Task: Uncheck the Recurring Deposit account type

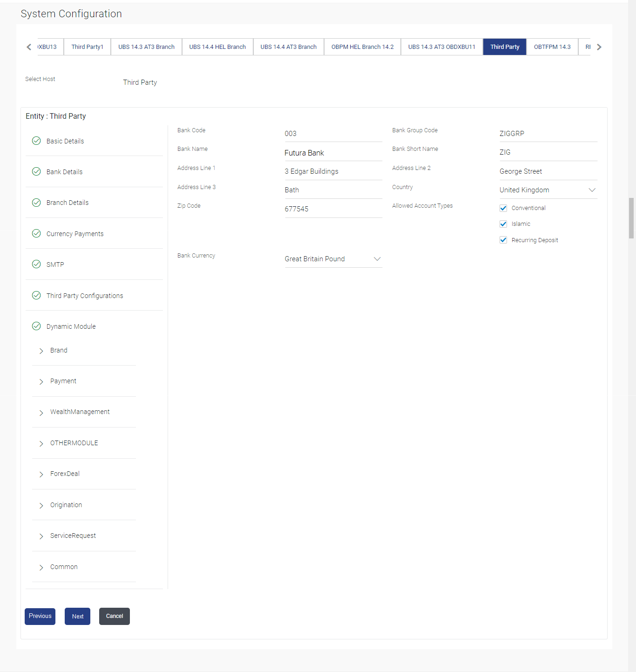Action: coord(503,240)
